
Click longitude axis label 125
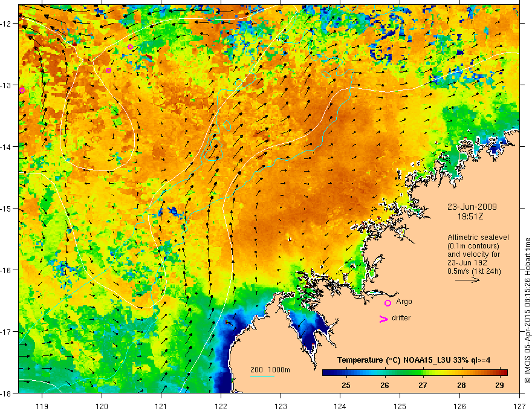[400, 406]
